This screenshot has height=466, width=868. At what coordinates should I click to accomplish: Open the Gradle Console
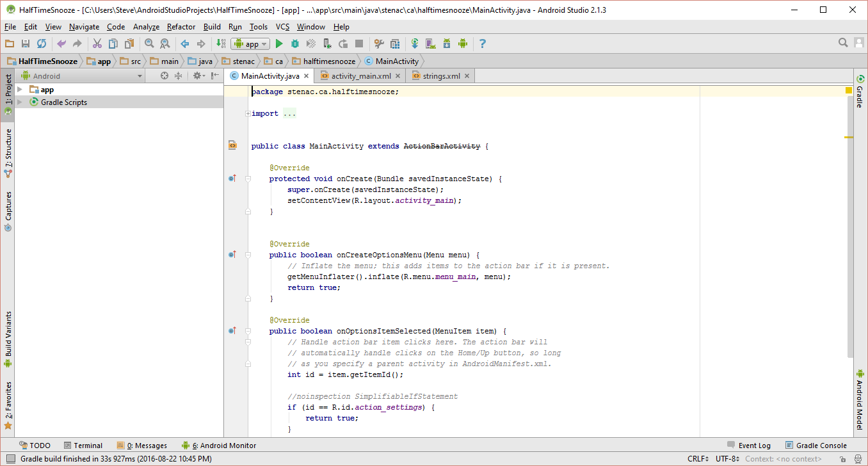pos(816,446)
